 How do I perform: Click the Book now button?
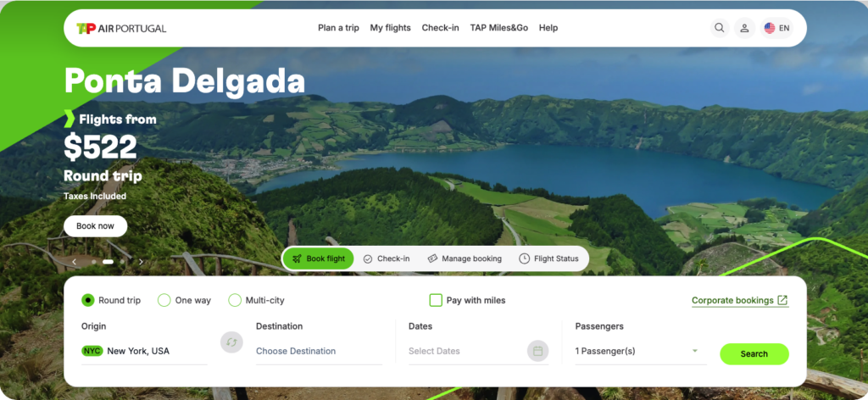[95, 226]
